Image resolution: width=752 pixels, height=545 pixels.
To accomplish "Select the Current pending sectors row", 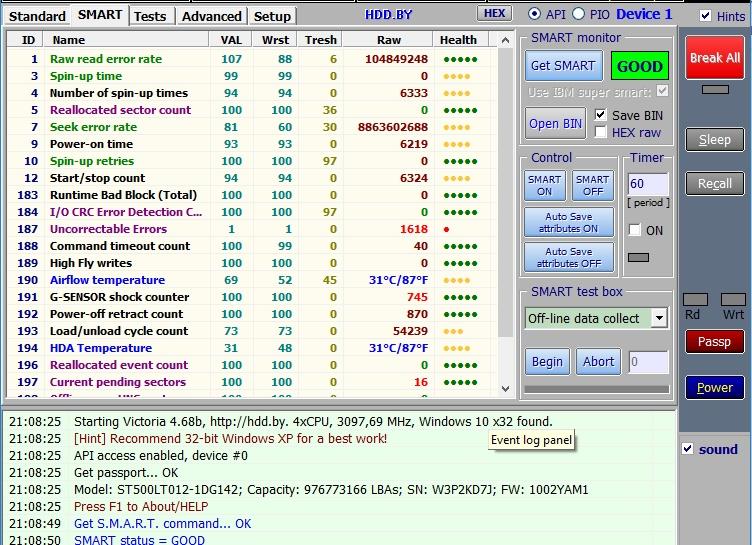I will [x=252, y=382].
